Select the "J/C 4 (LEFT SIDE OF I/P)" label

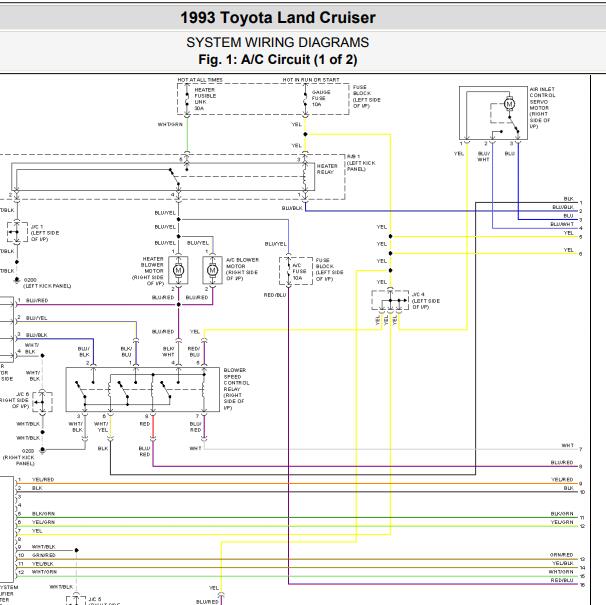click(x=426, y=301)
